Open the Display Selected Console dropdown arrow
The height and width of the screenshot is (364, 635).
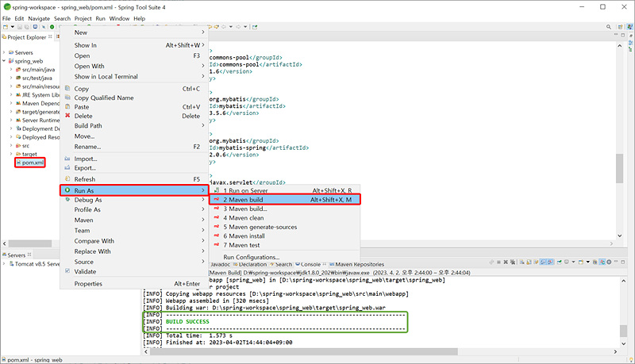click(x=573, y=262)
